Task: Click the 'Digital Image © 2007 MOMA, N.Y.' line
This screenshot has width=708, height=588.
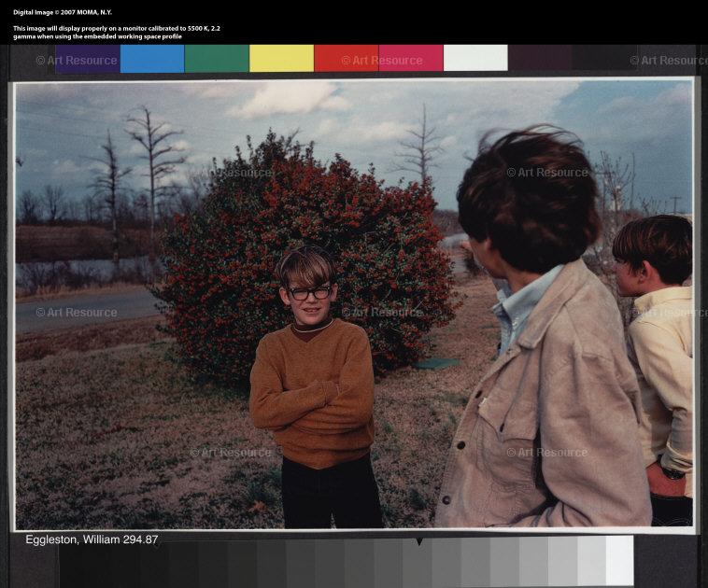Action: [x=63, y=12]
